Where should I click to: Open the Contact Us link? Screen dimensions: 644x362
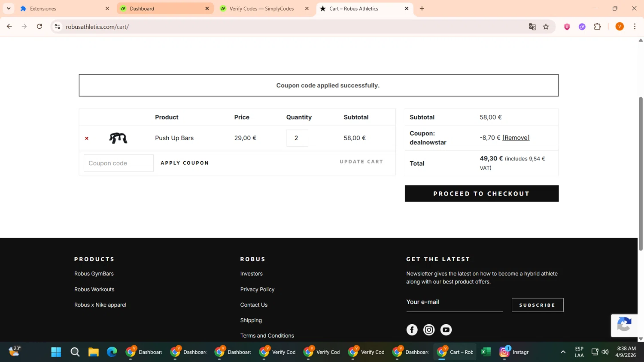[254, 305]
